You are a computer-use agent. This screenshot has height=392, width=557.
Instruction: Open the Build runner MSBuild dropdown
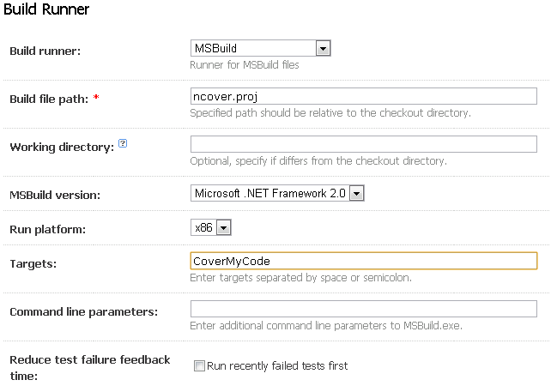tap(260, 48)
